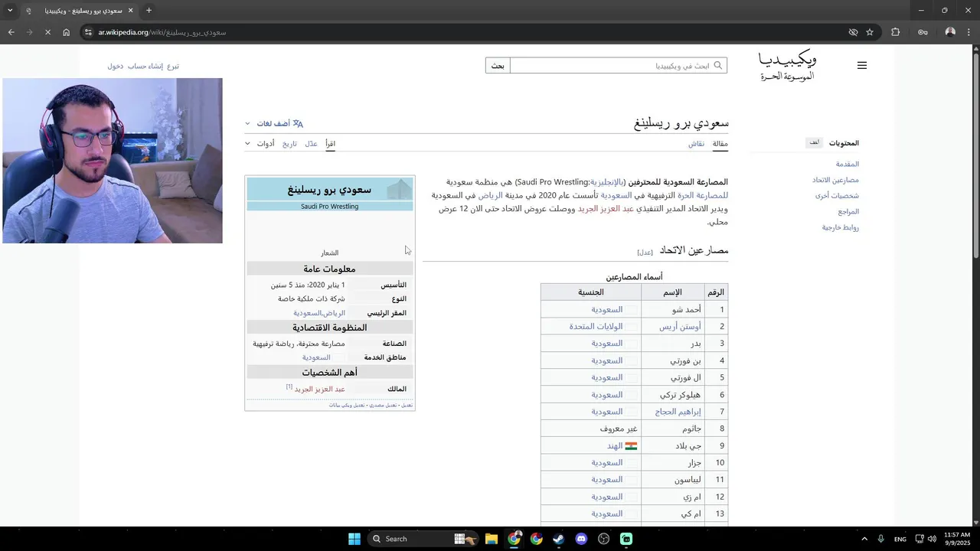Click the الهند link with flag
Viewport: 980px width, 551px height.
pyautogui.click(x=615, y=445)
